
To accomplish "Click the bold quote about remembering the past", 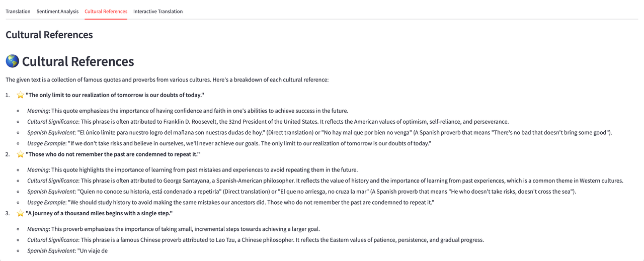I will tap(113, 154).
